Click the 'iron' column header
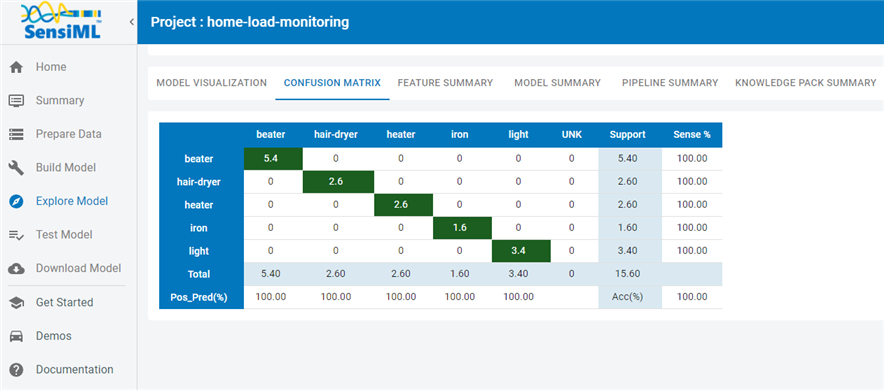The width and height of the screenshot is (884, 390). [459, 135]
